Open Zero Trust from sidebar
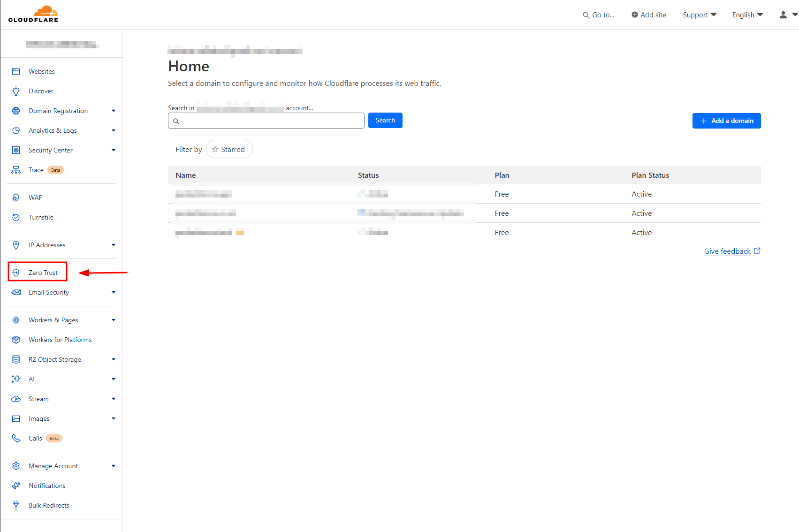Viewport: 799px width, 532px height. (x=43, y=273)
